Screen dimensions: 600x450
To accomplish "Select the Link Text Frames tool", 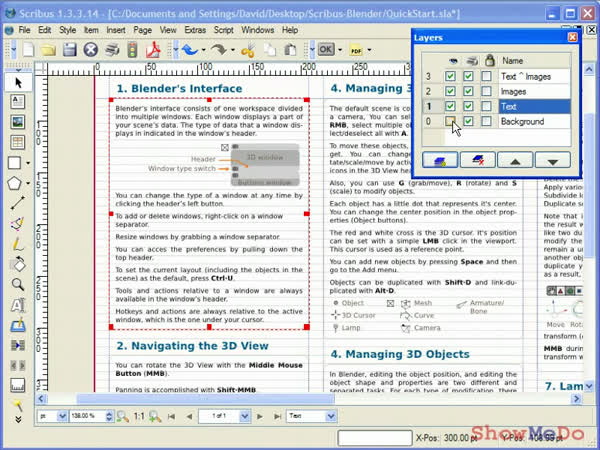I will (18, 346).
